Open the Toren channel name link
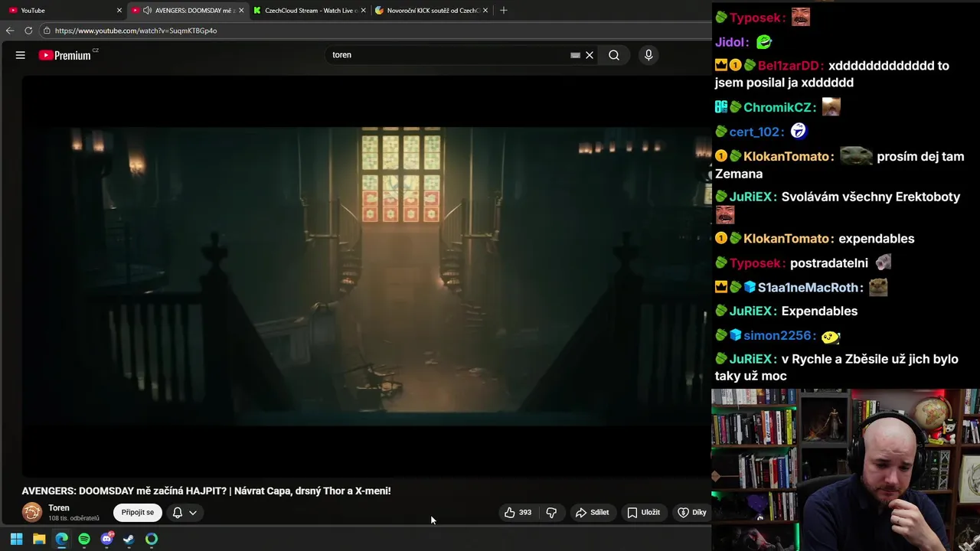 59,508
